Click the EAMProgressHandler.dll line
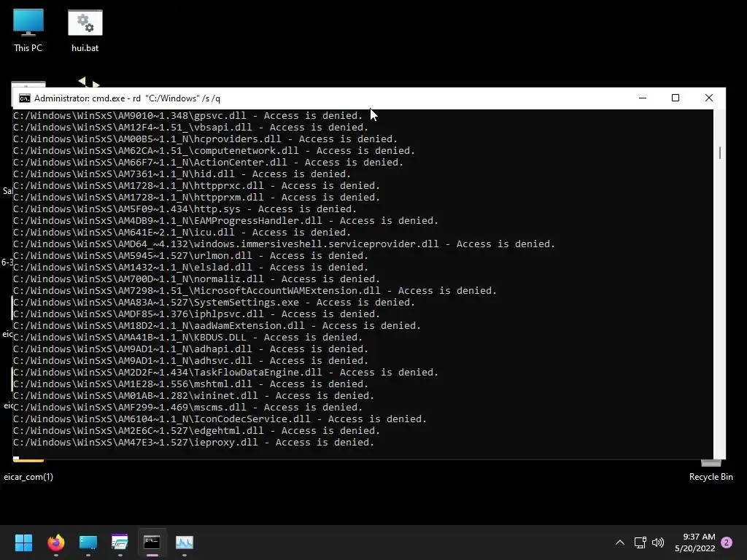Screen dimensions: 747x560 pos(226,220)
